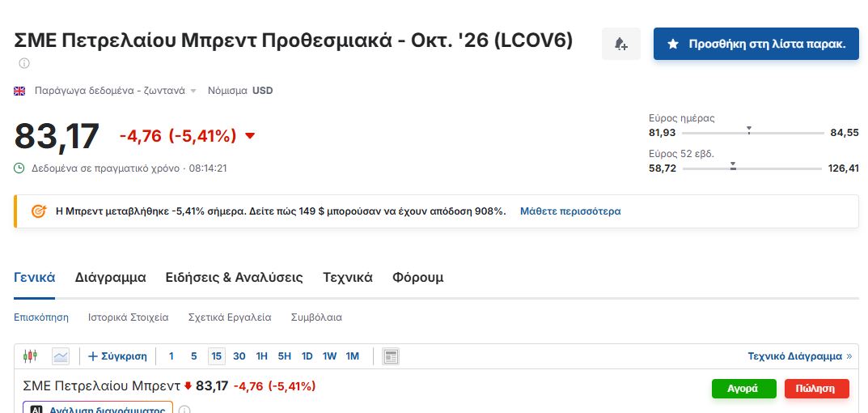Open the Μάθετε περισσότερα link
868x413 pixels.
click(x=570, y=211)
